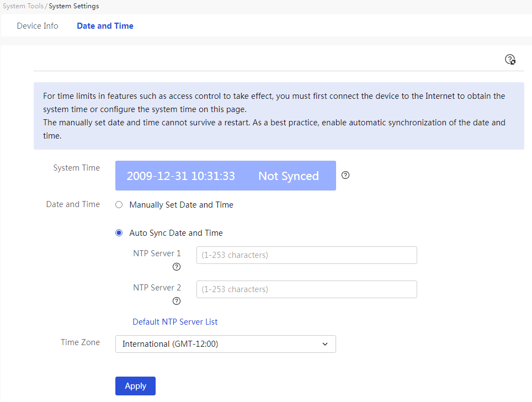The width and height of the screenshot is (532, 402).
Task: Open the page help icon at top right
Action: coord(510,60)
